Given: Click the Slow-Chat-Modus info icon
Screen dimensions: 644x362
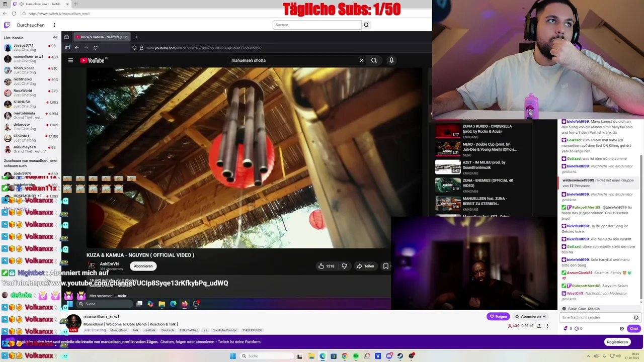Looking at the screenshot, I should (x=564, y=309).
